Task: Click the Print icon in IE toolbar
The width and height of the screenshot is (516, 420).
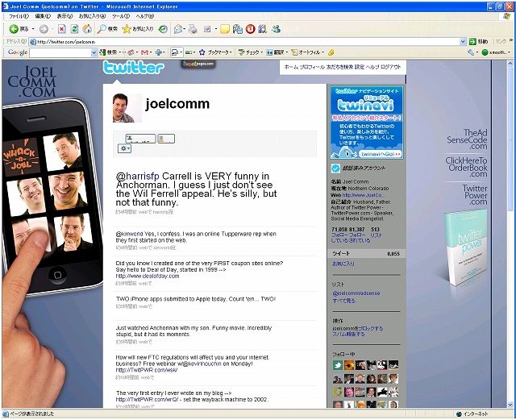Action: pyautogui.click(x=193, y=29)
